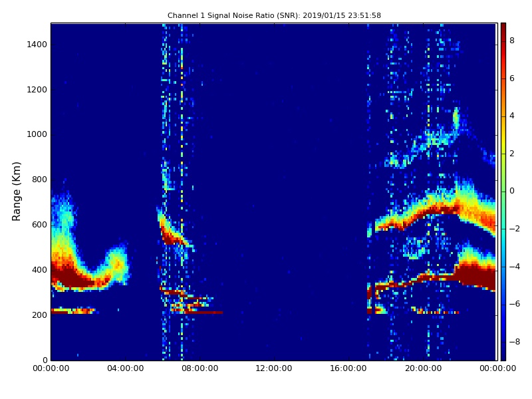
Task: Click the green middle of the colorbar
Action: pyautogui.click(x=503, y=192)
